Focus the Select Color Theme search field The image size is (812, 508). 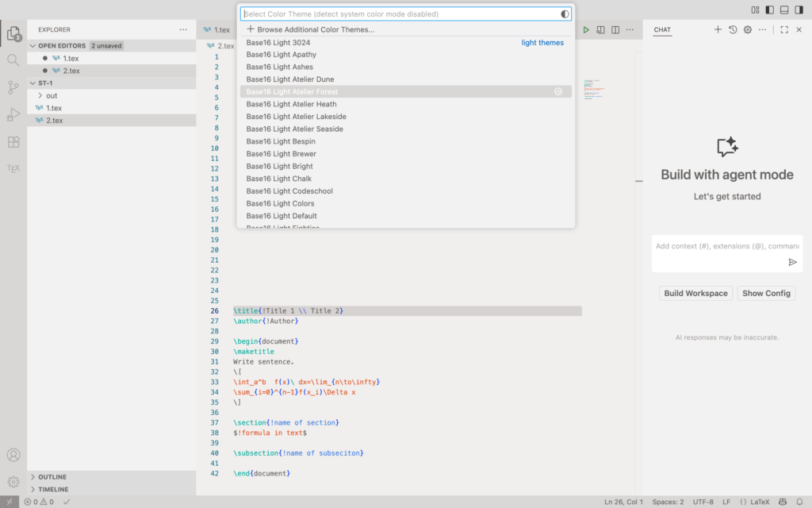point(396,14)
